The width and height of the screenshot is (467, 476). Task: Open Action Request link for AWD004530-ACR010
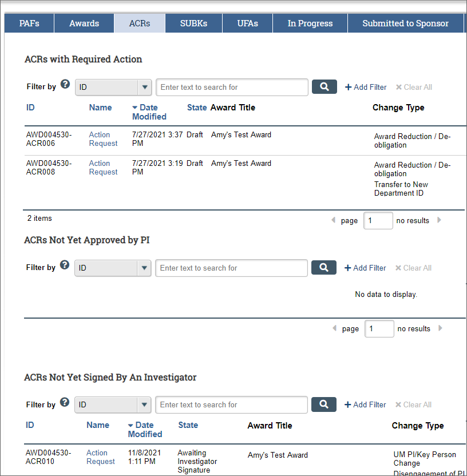point(101,457)
